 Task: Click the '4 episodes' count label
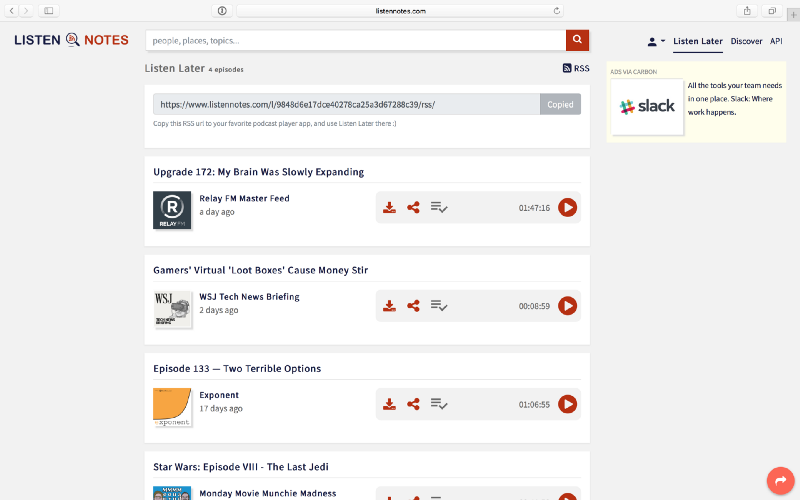pyautogui.click(x=226, y=69)
